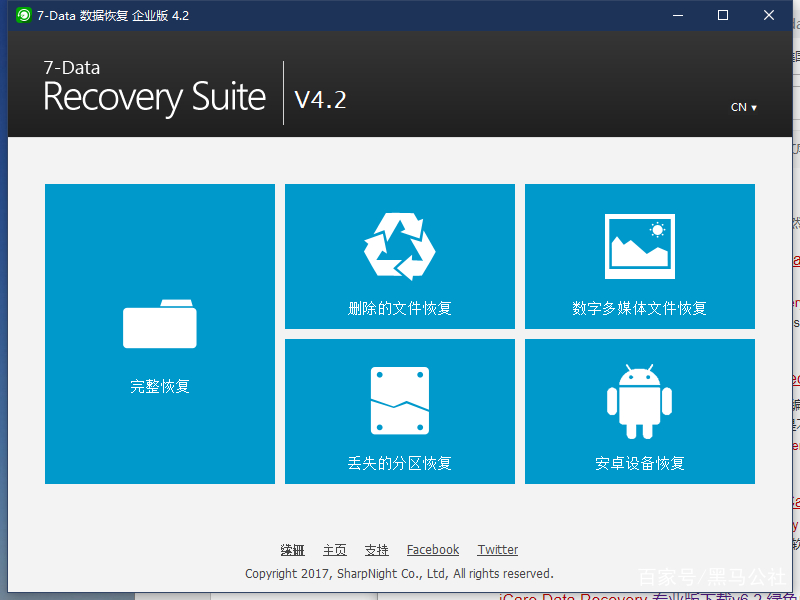Open the 支持 support link
Image resolution: width=800 pixels, height=600 pixels.
coord(377,550)
